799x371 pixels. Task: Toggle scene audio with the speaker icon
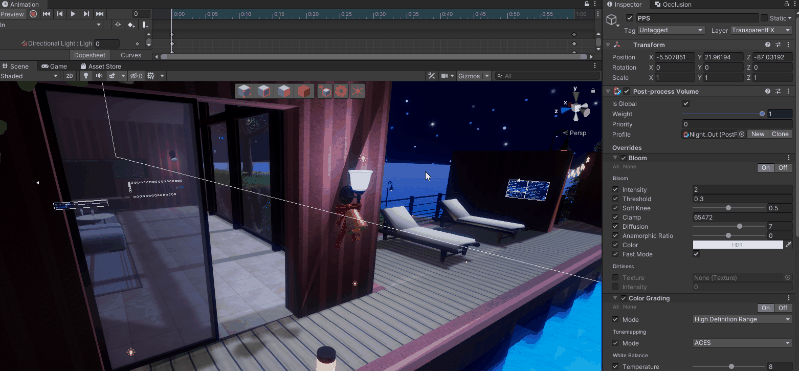[x=98, y=76]
